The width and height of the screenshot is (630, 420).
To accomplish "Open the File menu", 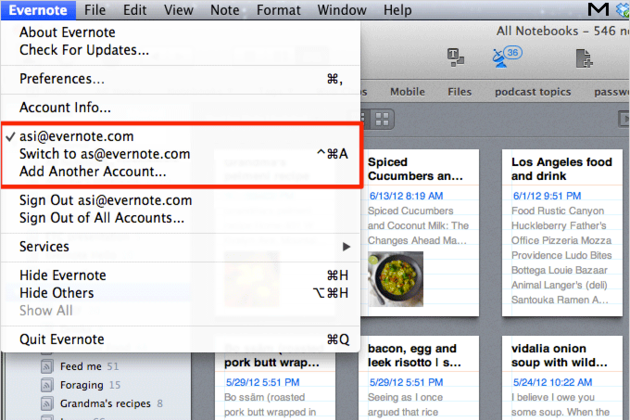I will coord(95,10).
